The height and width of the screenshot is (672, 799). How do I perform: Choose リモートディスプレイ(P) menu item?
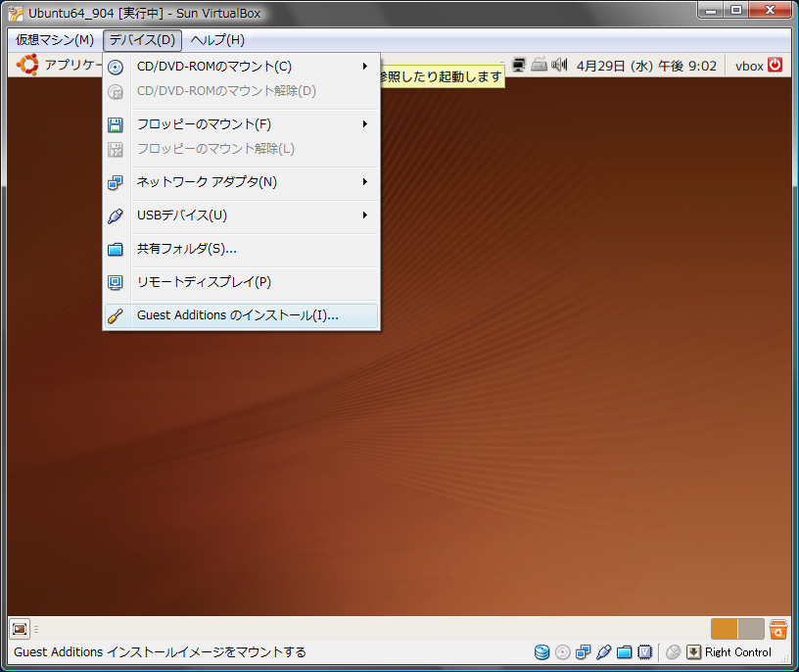click(241, 282)
